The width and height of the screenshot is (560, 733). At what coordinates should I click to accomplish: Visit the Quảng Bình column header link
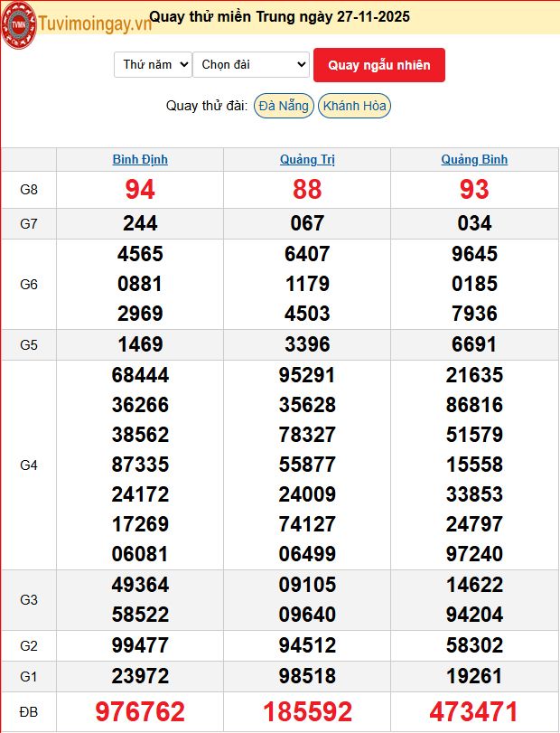coord(474,159)
